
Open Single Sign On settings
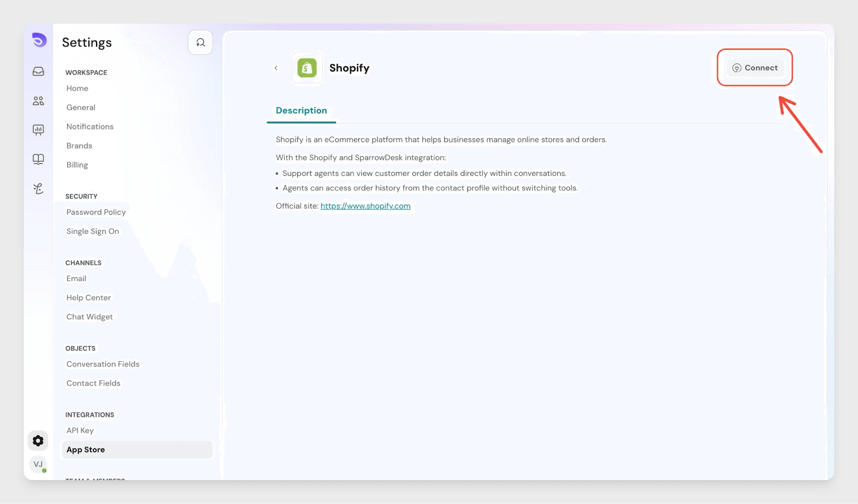pyautogui.click(x=93, y=231)
